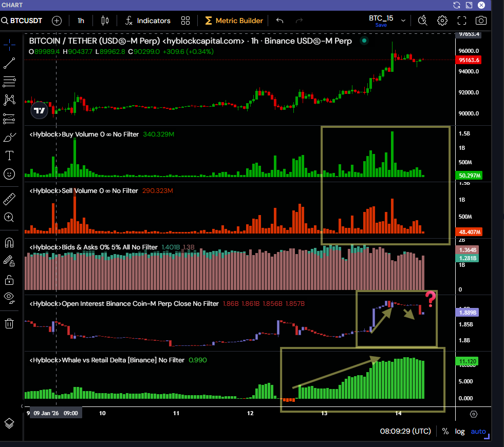Click the 09 Jan '26 09:00 time label
The height and width of the screenshot is (447, 504).
click(56, 413)
